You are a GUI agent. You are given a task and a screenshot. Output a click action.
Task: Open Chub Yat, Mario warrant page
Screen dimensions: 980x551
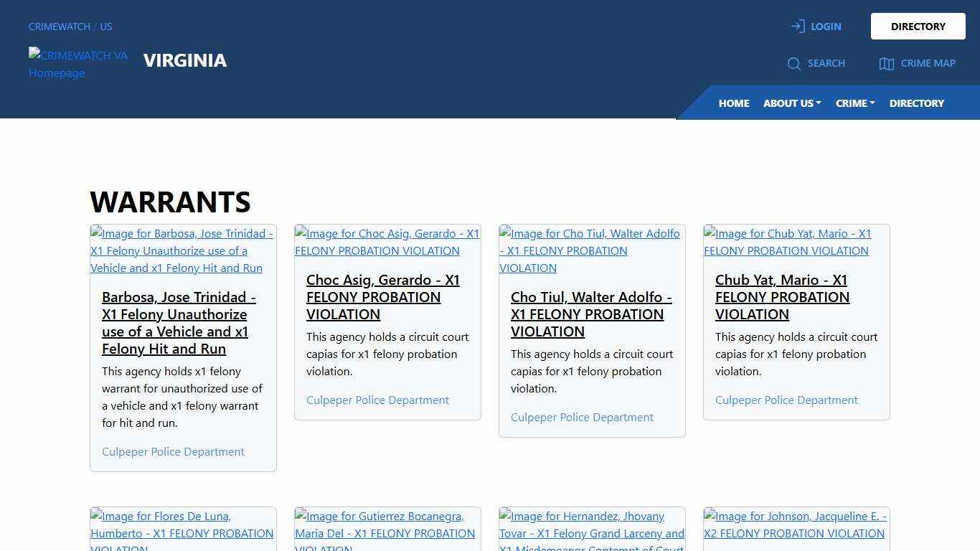[x=782, y=297]
